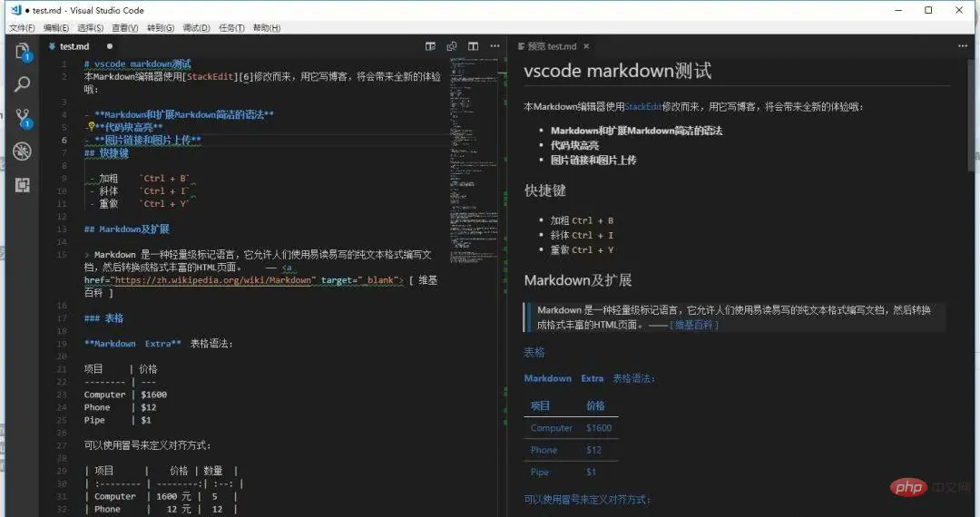Click the open preview to the side icon
This screenshot has width=980, height=517.
(430, 46)
